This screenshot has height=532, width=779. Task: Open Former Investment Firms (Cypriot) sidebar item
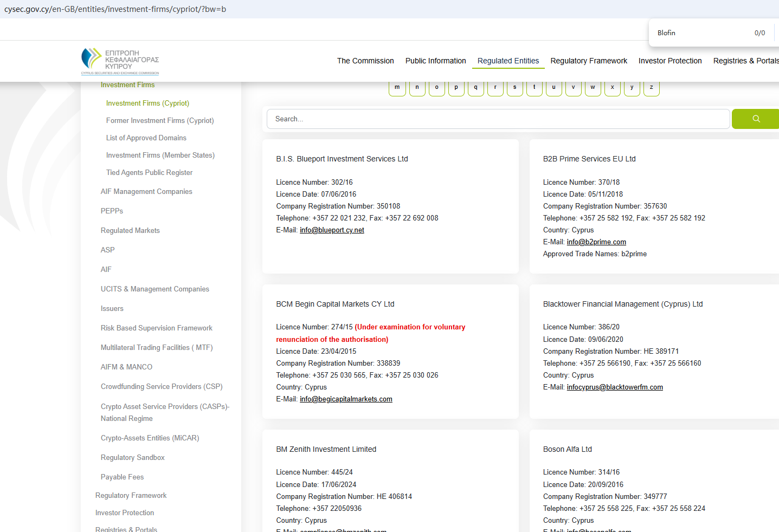pos(160,121)
